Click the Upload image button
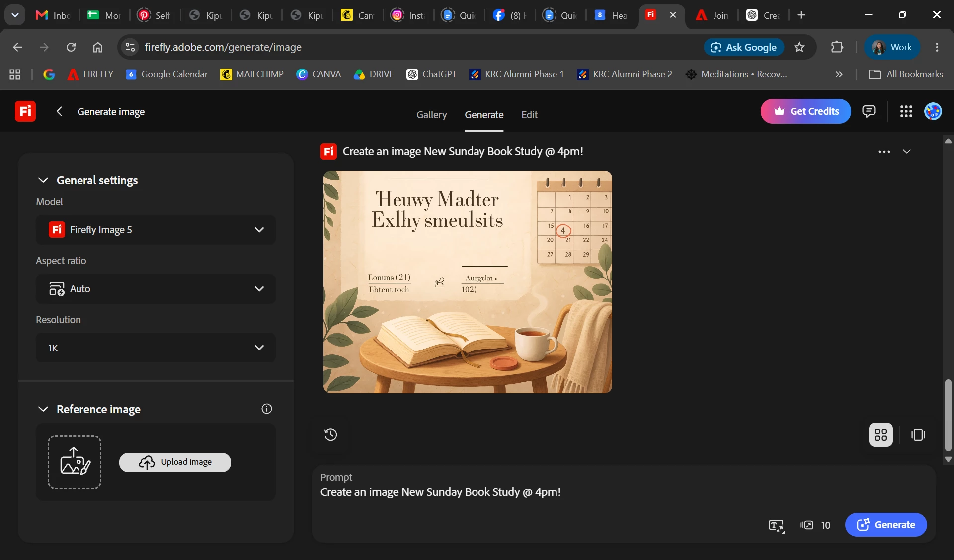The image size is (954, 560). click(175, 462)
